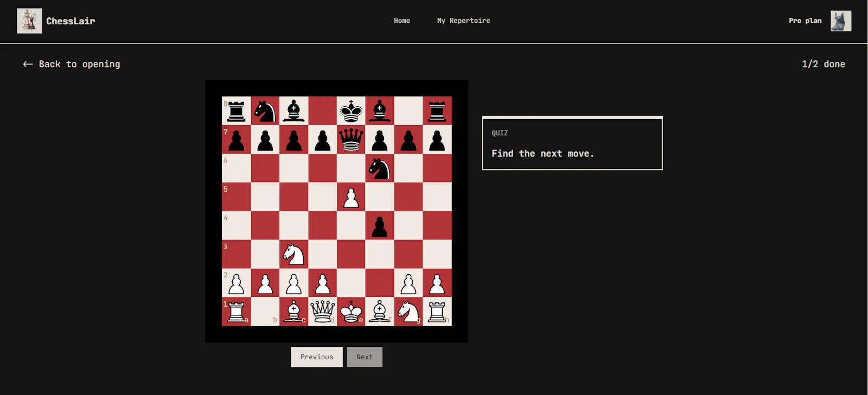
Task: Select the white pawn on b2
Action: (265, 283)
